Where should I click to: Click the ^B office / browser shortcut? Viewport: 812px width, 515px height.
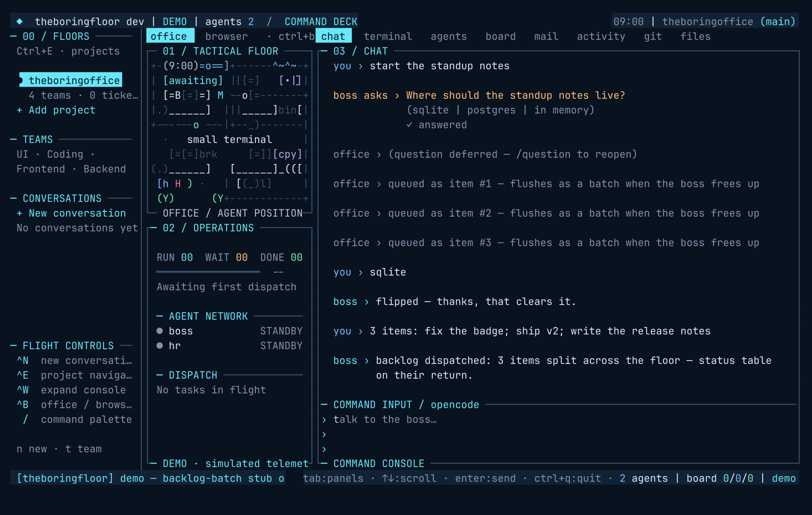[x=74, y=405]
